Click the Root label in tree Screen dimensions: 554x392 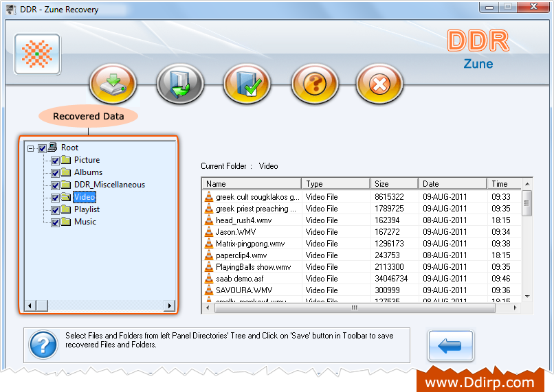click(69, 147)
